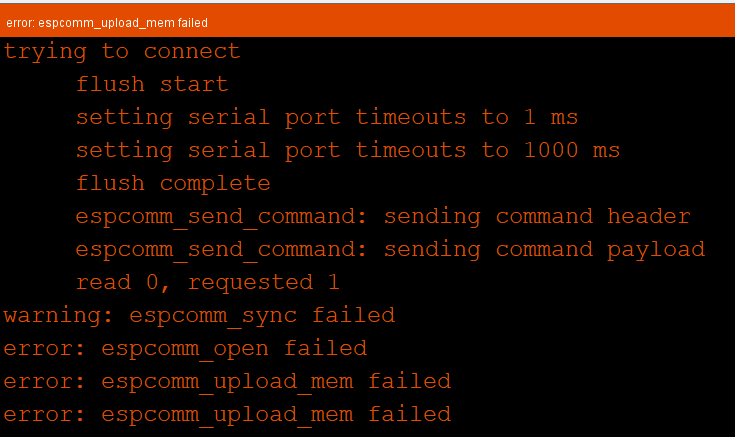Click the orange error status bar message
Screen dimensions: 735x438
(107, 23)
